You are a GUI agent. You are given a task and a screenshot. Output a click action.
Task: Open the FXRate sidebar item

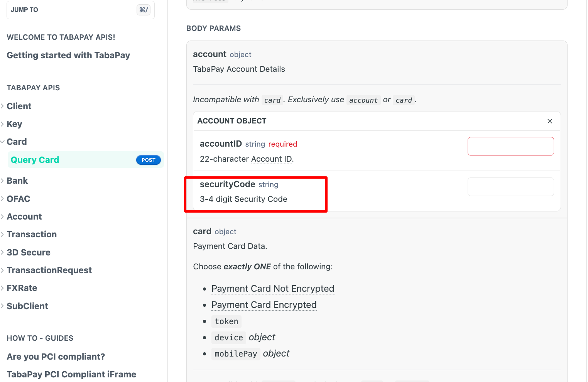coord(22,288)
